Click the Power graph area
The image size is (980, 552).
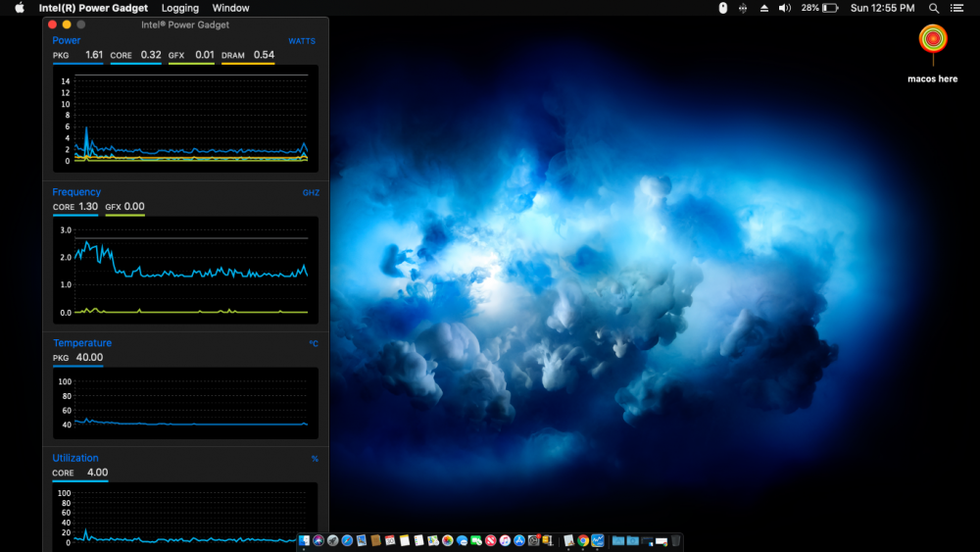pyautogui.click(x=185, y=119)
